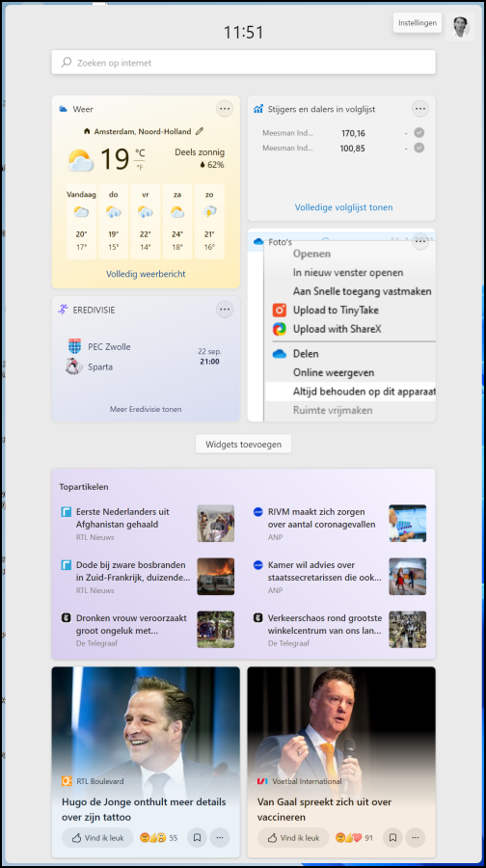The height and width of the screenshot is (868, 486).
Task: Like the Van Gaal article
Action: pyautogui.click(x=293, y=838)
